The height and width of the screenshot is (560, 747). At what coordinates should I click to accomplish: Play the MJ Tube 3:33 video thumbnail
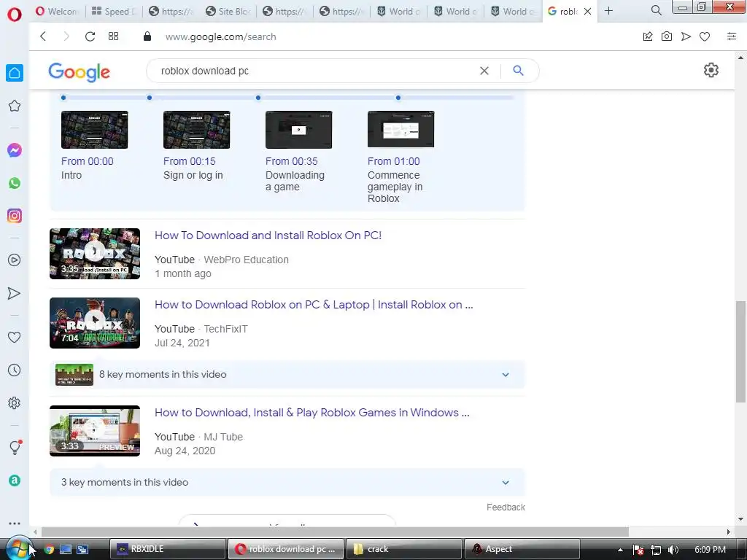(95, 431)
